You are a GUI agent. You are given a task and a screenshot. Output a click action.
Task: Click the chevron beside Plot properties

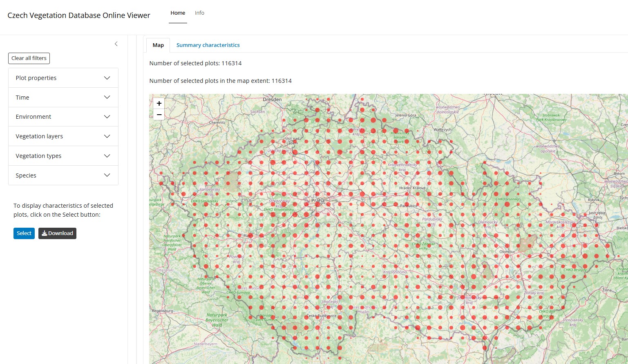107,78
